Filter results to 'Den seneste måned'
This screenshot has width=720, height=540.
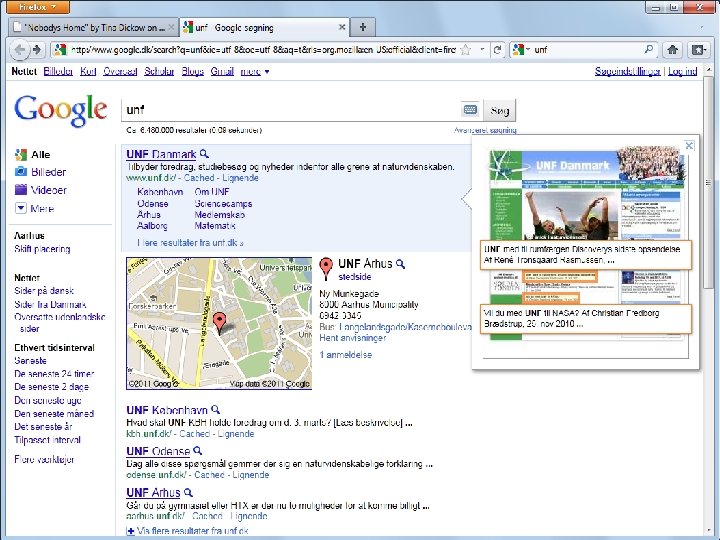[x=54, y=414]
